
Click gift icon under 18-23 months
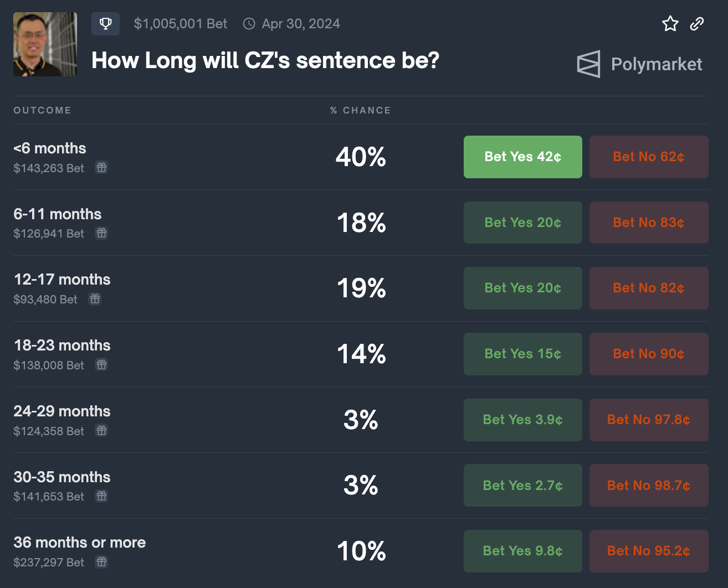coord(101,365)
